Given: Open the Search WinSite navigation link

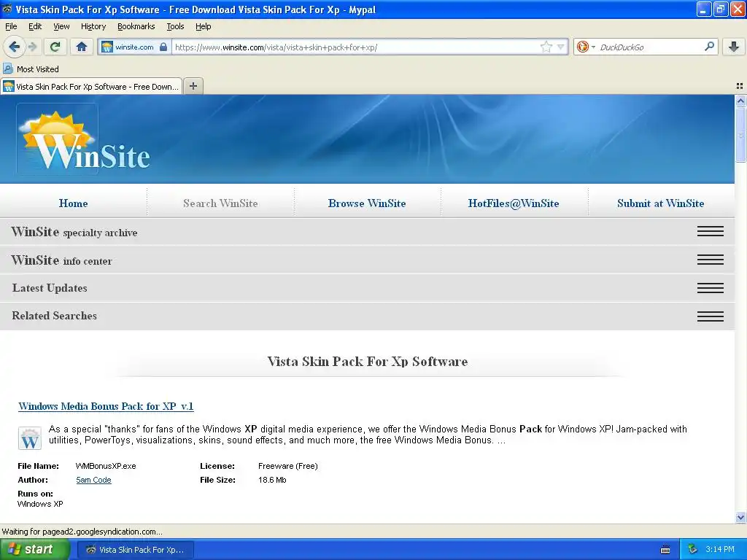Looking at the screenshot, I should 220,203.
